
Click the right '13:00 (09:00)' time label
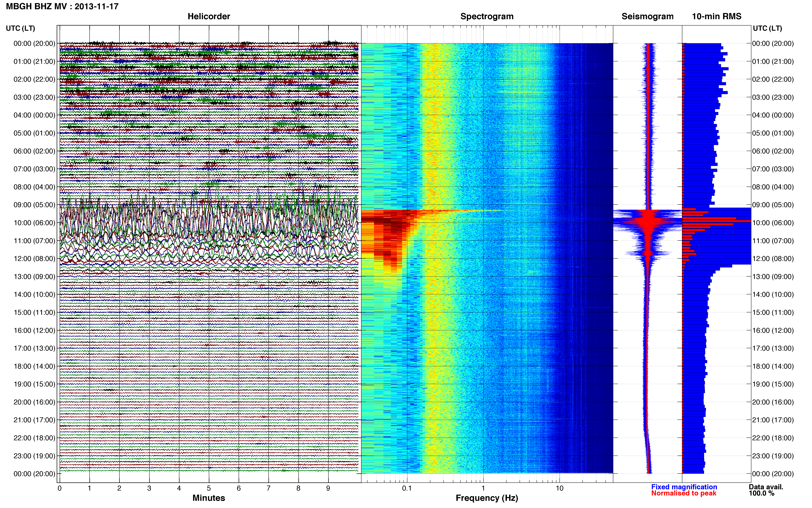coord(773,277)
